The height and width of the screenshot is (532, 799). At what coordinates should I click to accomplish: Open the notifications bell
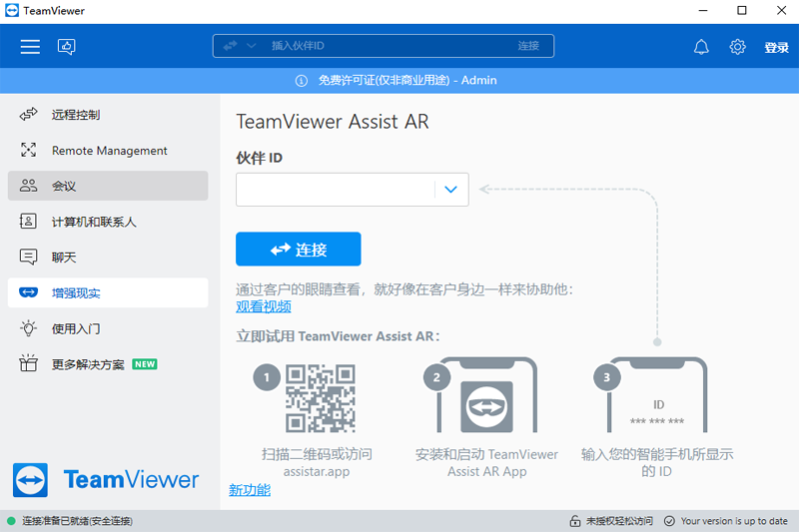(x=701, y=47)
